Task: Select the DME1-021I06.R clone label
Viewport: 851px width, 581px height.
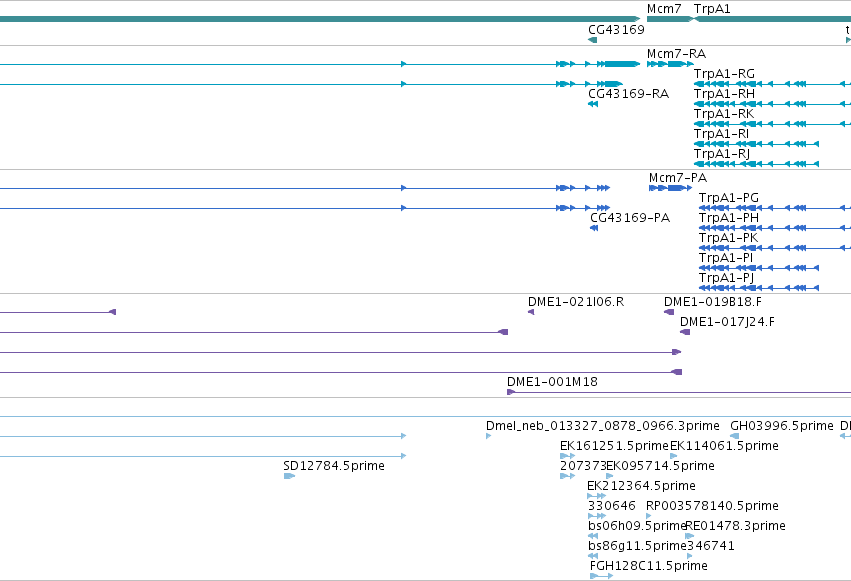Action: [576, 302]
